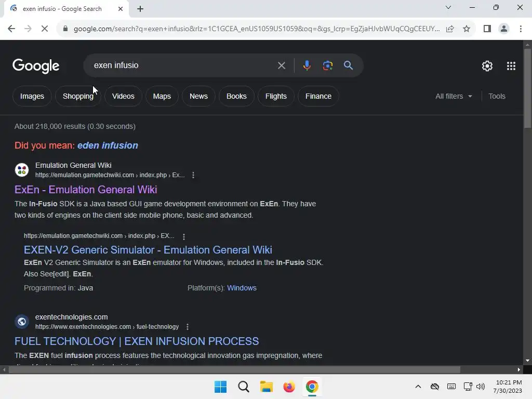532x399 pixels.
Task: Filter results by Images
Action: click(x=32, y=96)
